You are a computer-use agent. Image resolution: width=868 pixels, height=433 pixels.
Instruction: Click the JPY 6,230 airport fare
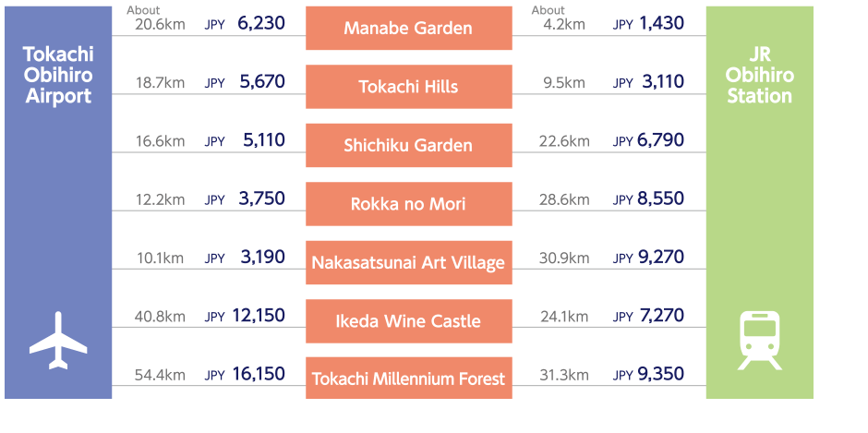pyautogui.click(x=245, y=23)
